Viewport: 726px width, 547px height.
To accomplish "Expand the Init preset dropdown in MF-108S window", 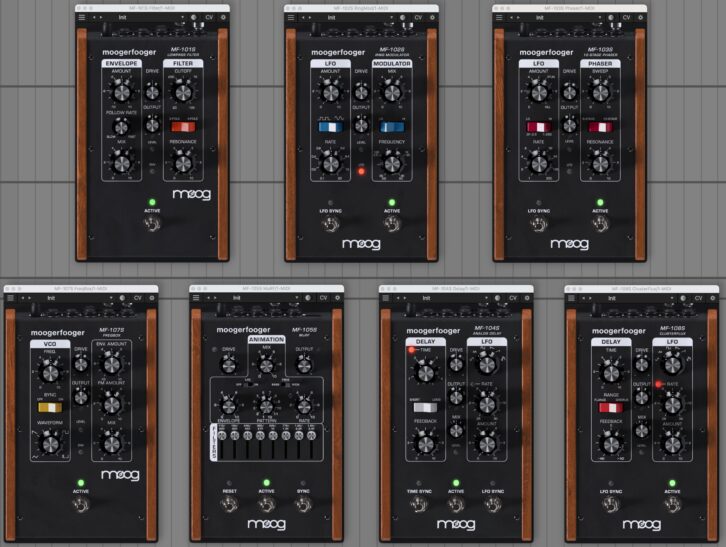I will (x=673, y=298).
